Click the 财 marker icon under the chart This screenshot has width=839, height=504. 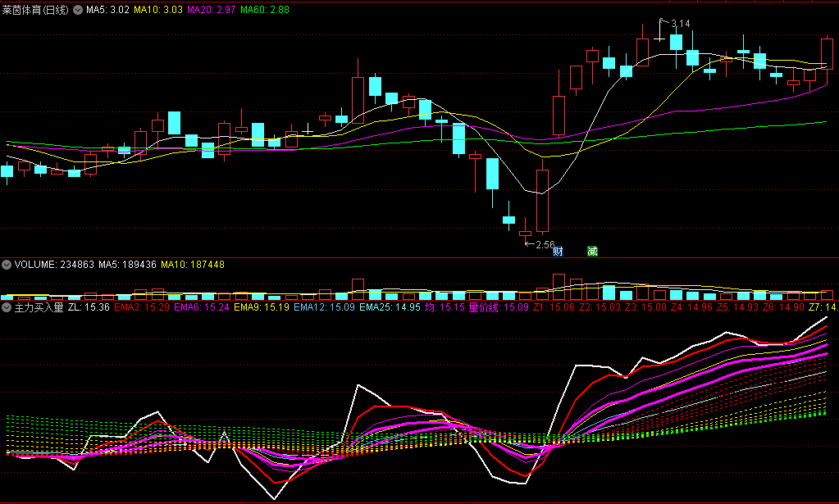[x=558, y=252]
